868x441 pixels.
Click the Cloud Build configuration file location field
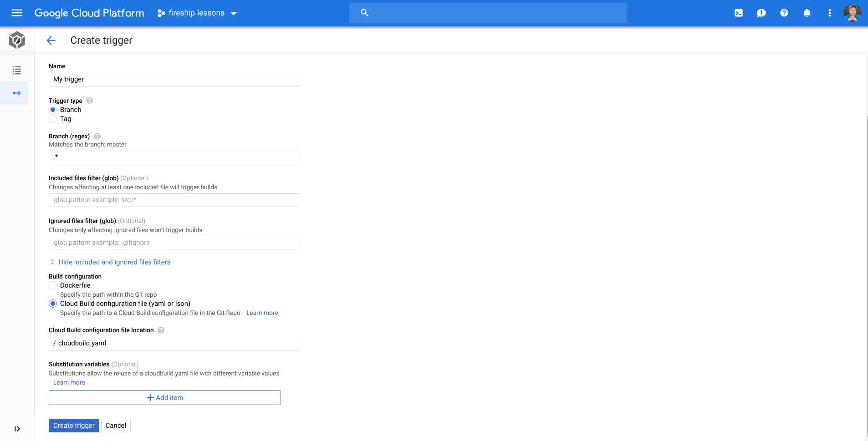[174, 343]
